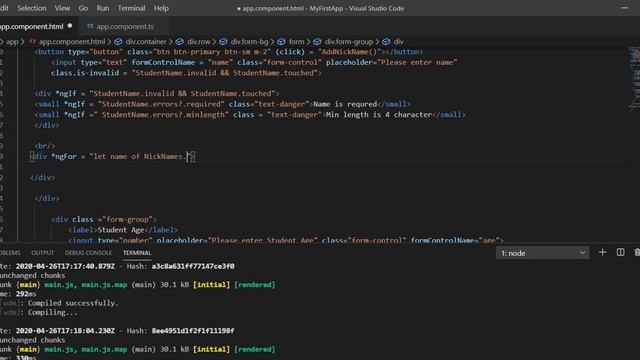Select the app.component.html editor tab

[37, 27]
